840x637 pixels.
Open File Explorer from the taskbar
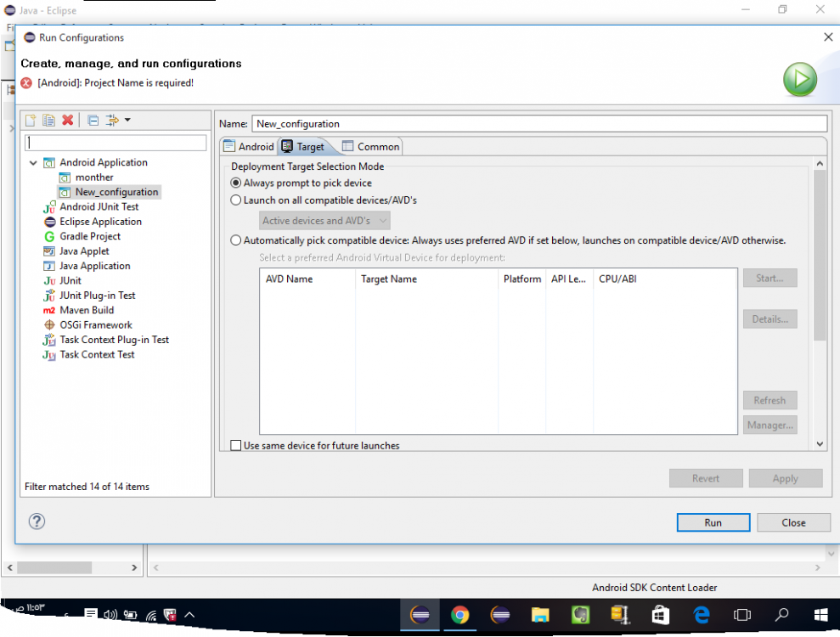(540, 615)
